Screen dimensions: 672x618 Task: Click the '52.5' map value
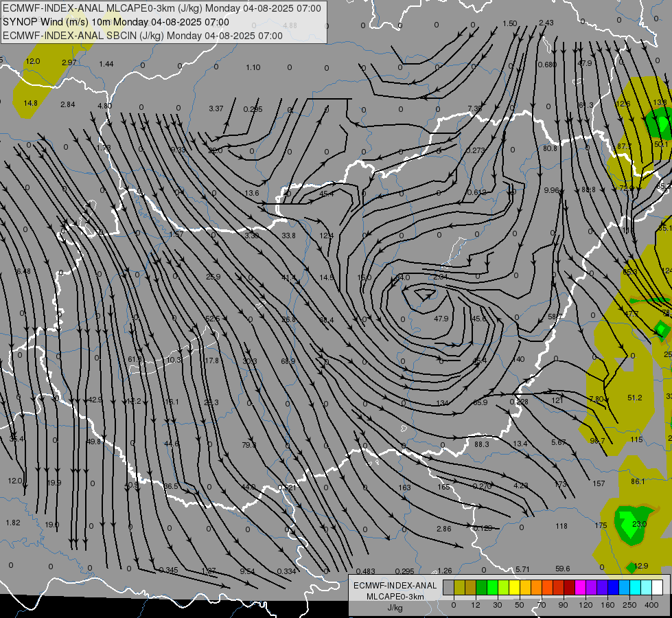[x=213, y=319]
